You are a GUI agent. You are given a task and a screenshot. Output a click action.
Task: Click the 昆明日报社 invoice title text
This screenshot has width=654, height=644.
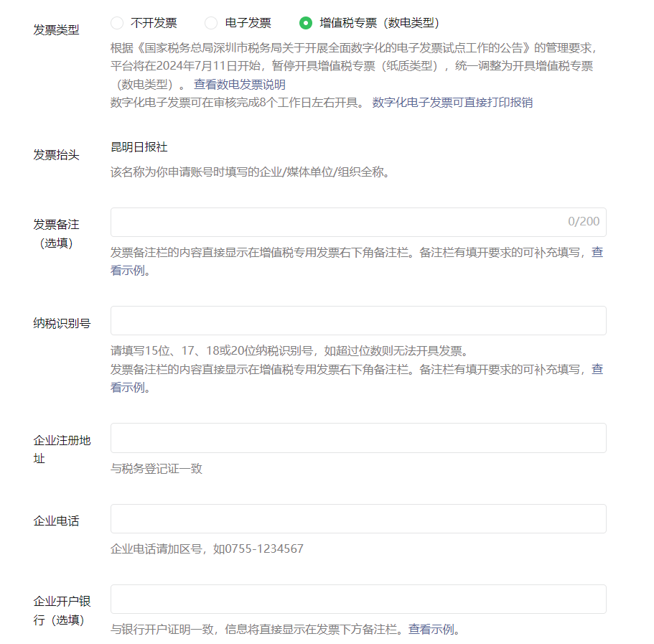(139, 147)
